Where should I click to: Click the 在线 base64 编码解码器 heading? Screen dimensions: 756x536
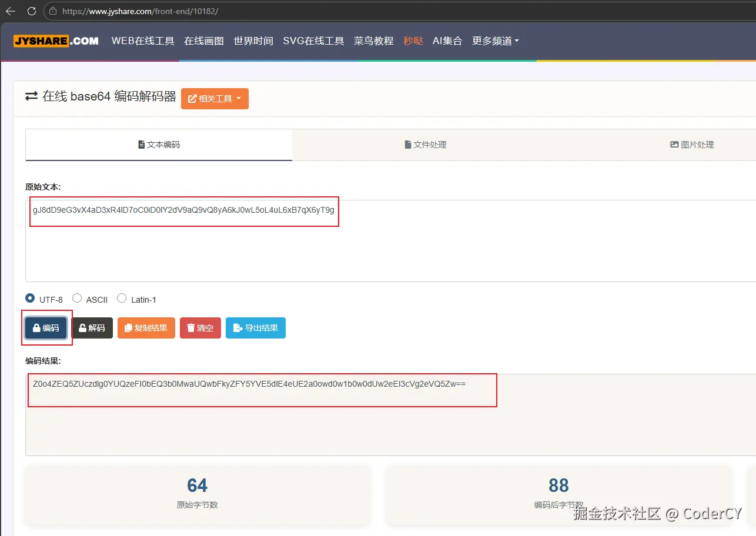(109, 96)
